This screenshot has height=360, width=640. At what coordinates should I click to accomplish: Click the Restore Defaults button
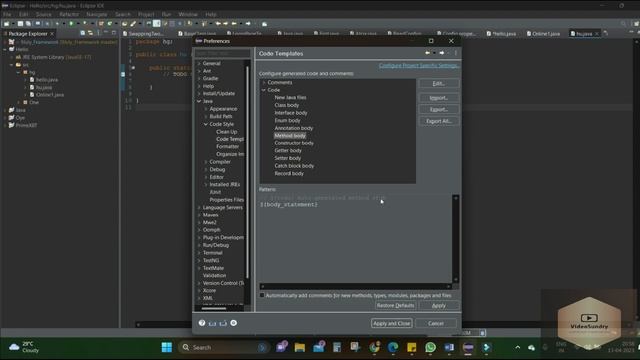tap(395, 305)
